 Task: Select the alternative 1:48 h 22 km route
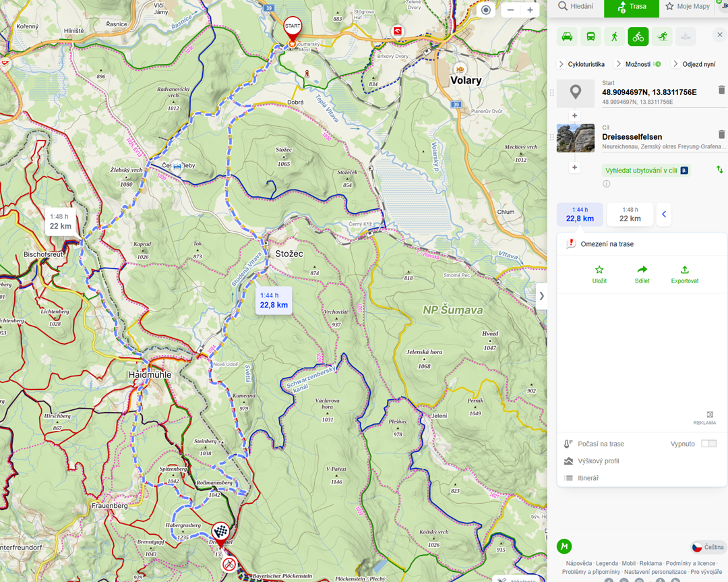click(x=630, y=214)
